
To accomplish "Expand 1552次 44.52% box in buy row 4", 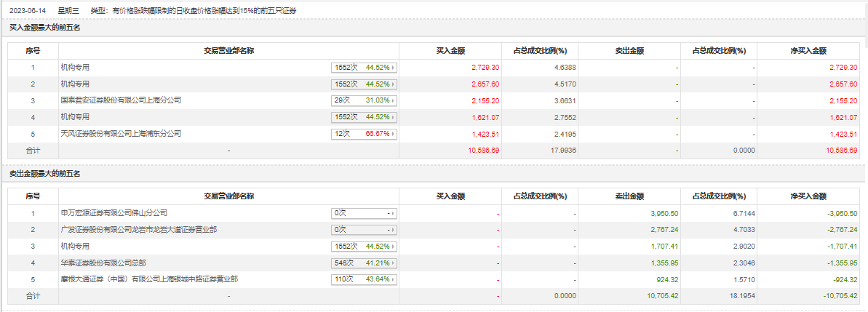I will 365,117.
